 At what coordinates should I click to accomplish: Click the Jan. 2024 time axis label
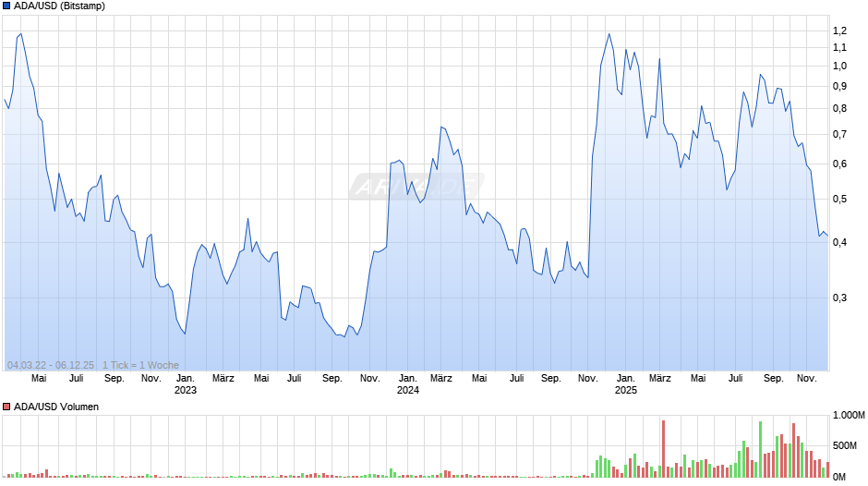tap(408, 384)
